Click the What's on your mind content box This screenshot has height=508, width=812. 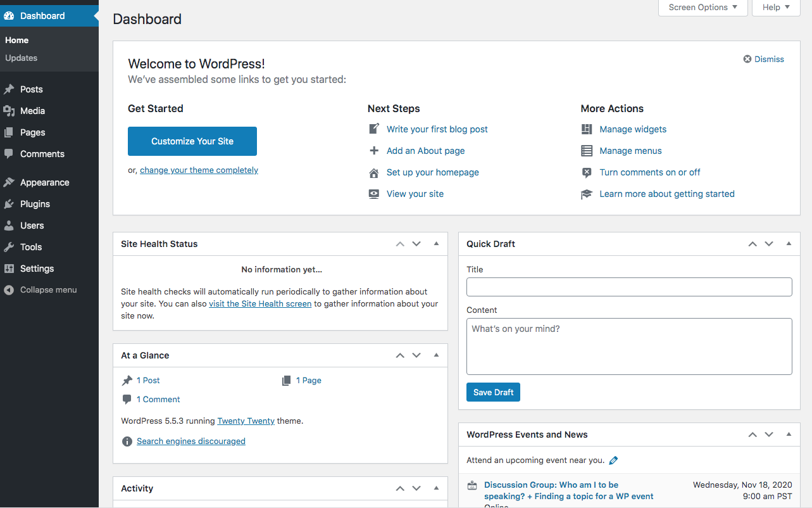[629, 346]
